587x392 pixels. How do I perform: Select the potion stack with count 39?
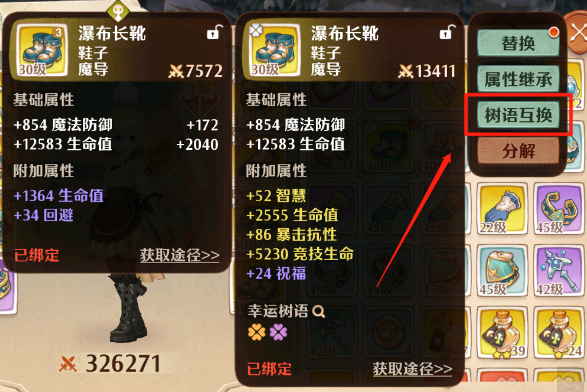click(x=502, y=333)
